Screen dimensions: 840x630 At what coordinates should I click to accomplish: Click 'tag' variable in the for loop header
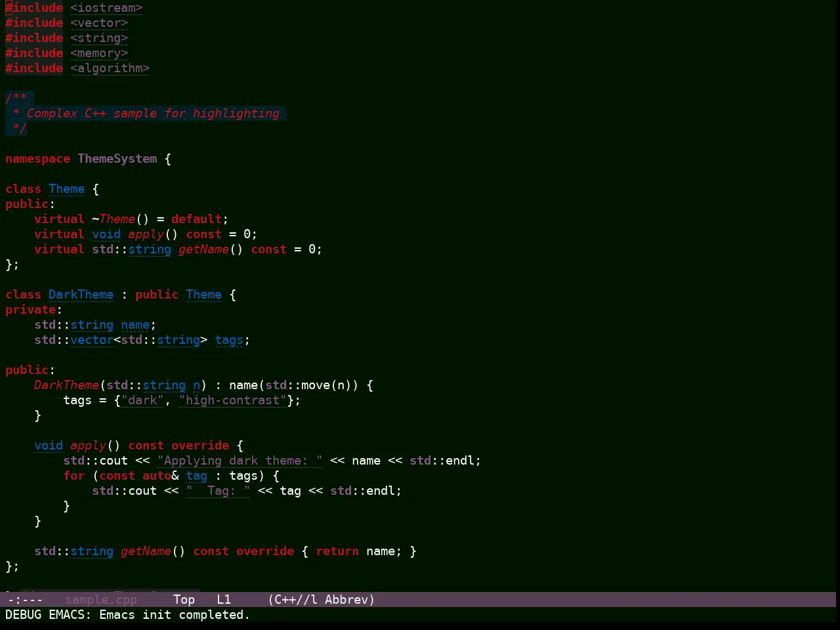[x=196, y=476]
